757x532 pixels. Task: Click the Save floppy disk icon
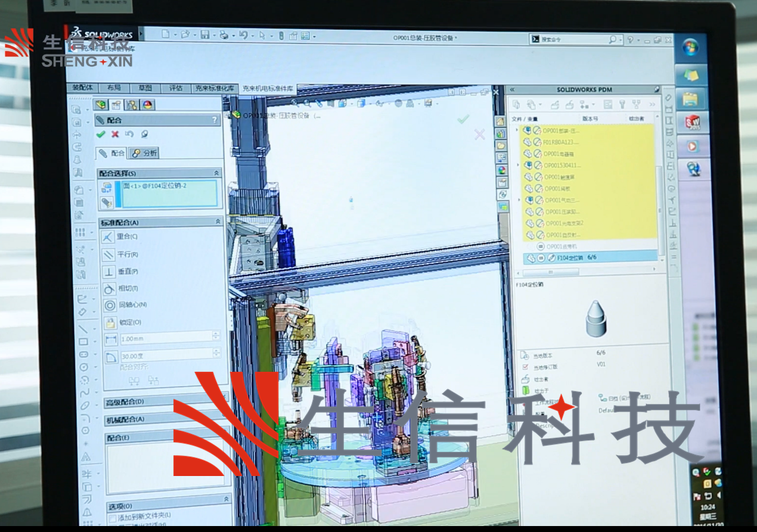pyautogui.click(x=204, y=35)
